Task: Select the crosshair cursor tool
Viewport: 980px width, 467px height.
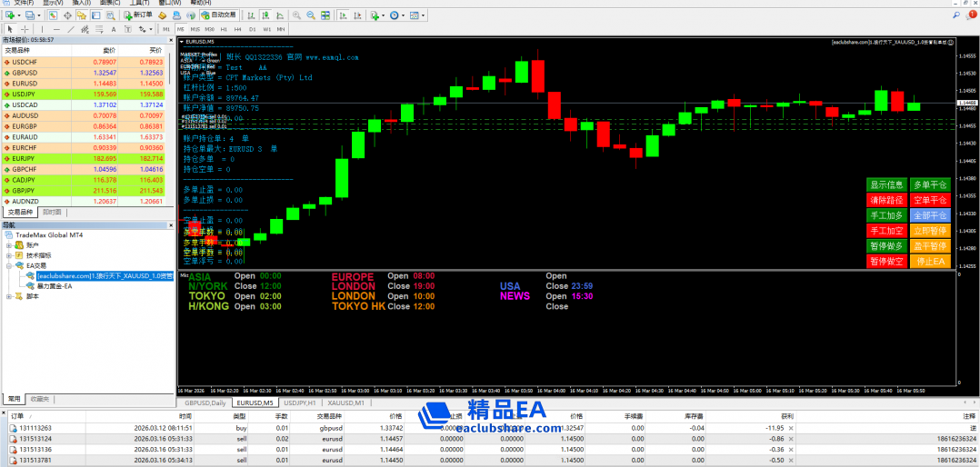Action: 23,29
